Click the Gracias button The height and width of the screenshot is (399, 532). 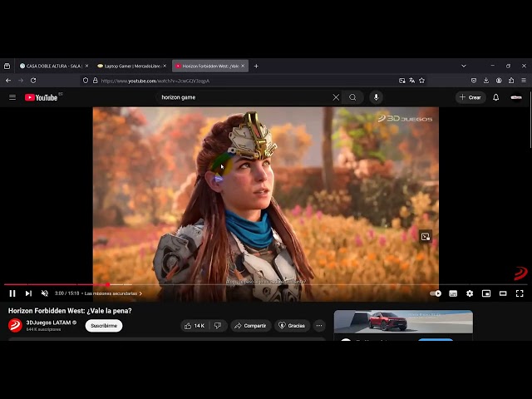292,326
